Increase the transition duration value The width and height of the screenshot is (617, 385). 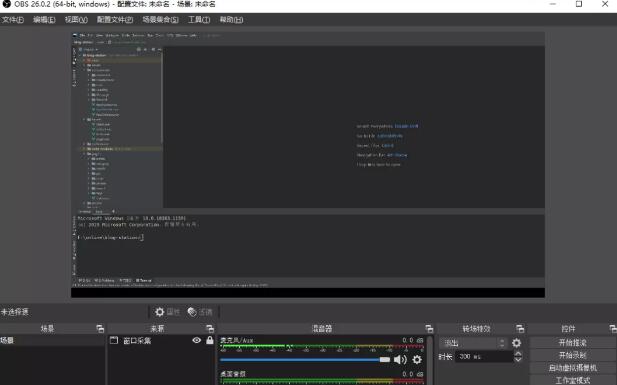click(518, 354)
